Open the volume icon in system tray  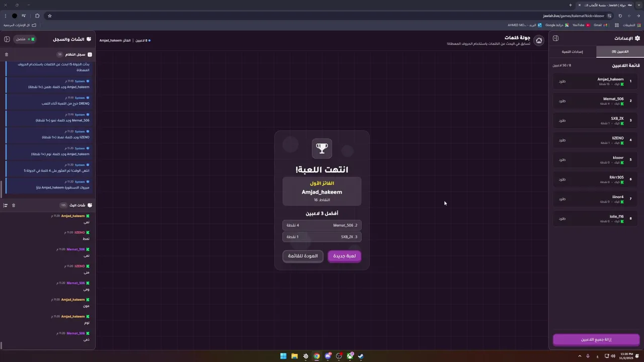(613, 356)
